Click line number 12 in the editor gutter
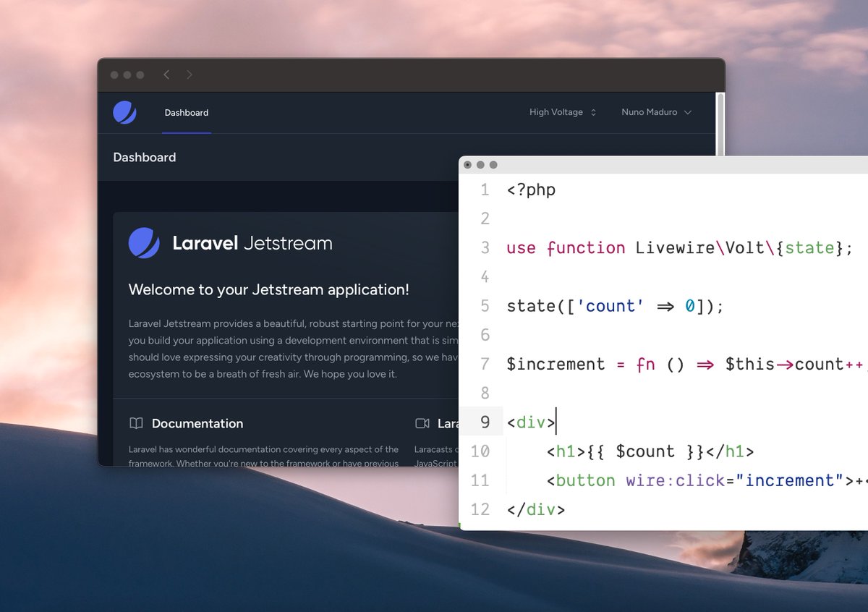Screen dimensions: 868x612 (x=480, y=509)
